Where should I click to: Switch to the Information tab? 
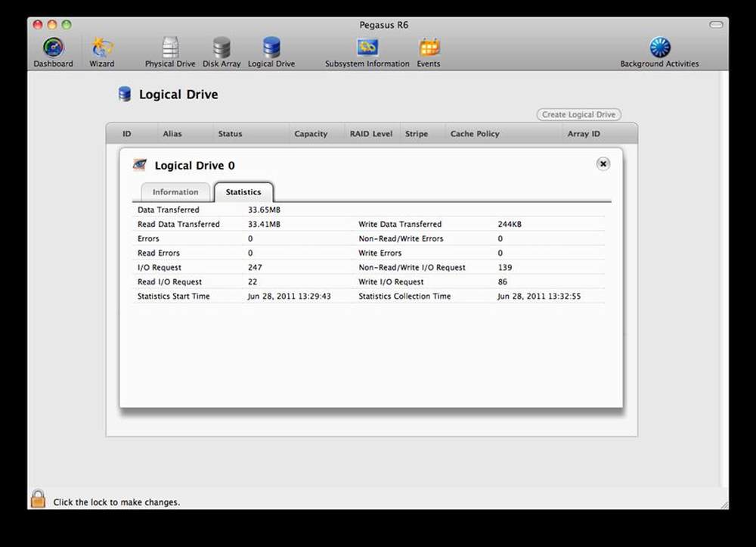[175, 192]
